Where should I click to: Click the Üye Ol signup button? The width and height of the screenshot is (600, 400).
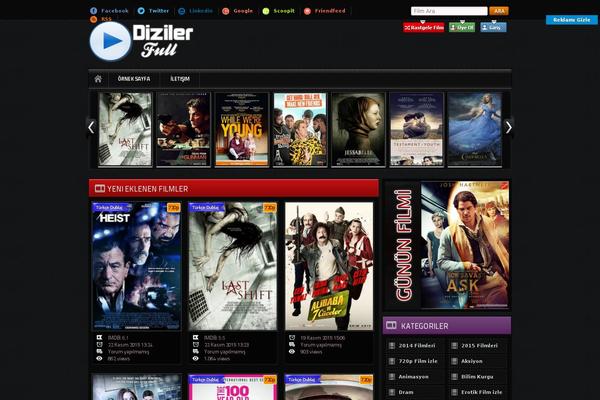pyautogui.click(x=462, y=27)
